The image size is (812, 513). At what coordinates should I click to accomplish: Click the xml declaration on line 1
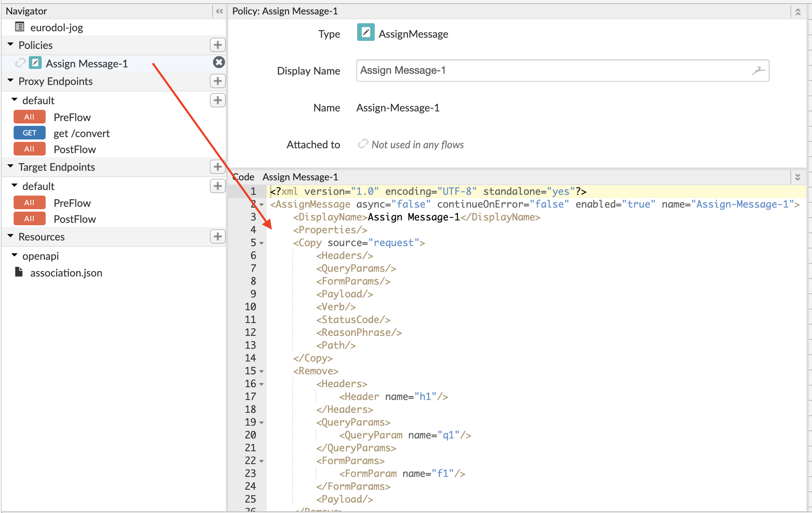pyautogui.click(x=428, y=192)
